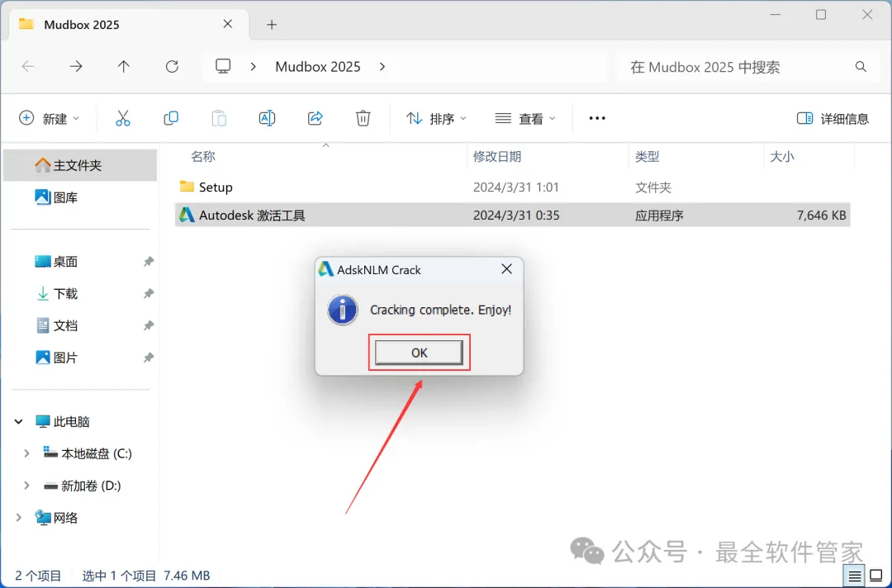This screenshot has width=892, height=588.
Task: Click the magnifier search icon
Action: click(861, 67)
